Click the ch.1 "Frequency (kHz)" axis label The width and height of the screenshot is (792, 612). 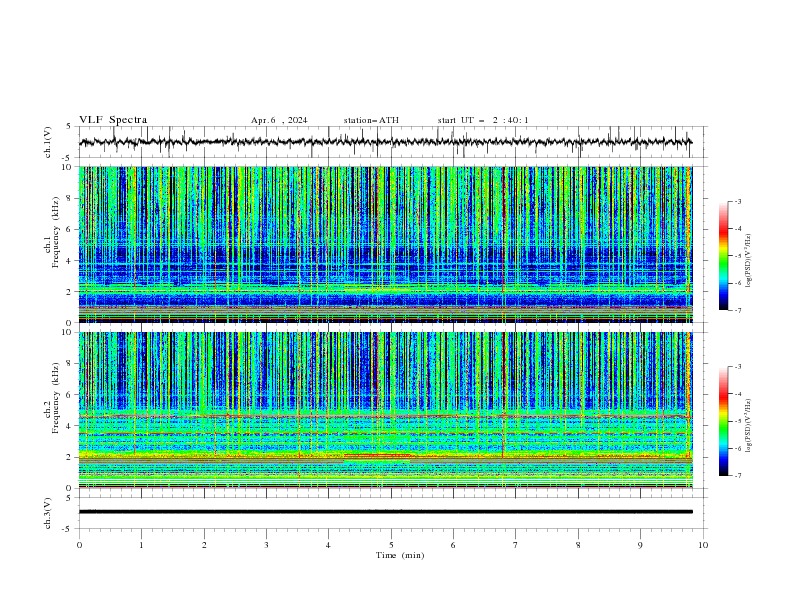coord(55,232)
